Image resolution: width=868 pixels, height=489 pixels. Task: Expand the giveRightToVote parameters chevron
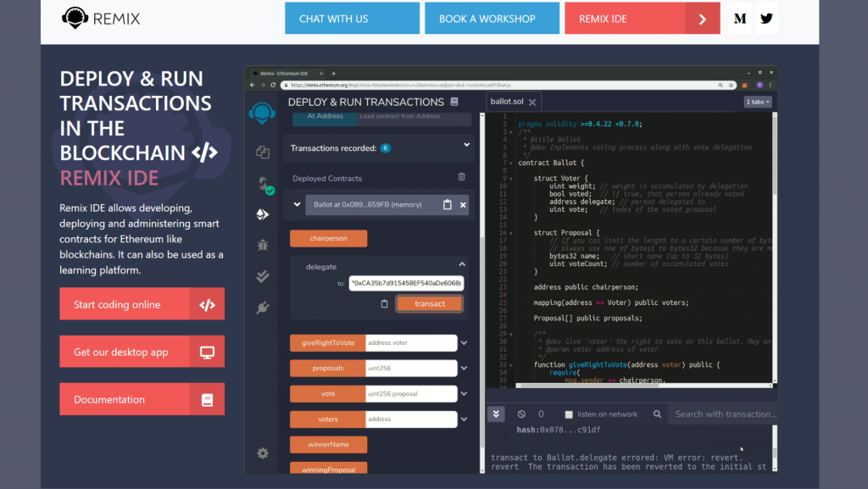(464, 343)
